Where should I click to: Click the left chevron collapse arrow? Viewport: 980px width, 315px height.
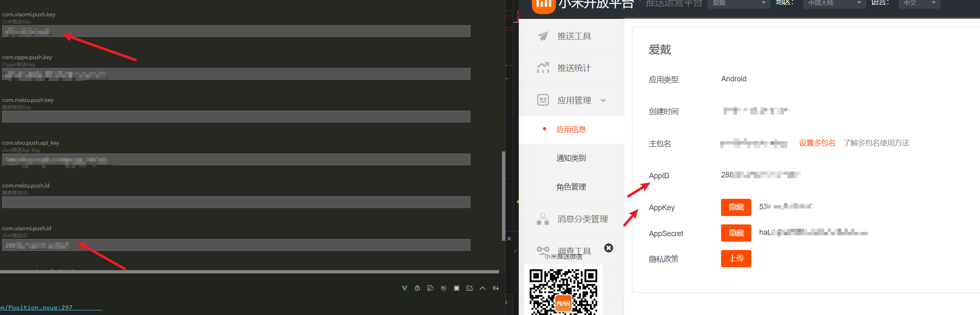coord(506,302)
